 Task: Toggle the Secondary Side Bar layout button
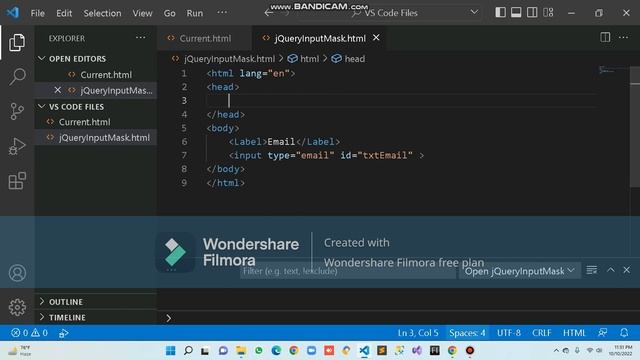532,13
